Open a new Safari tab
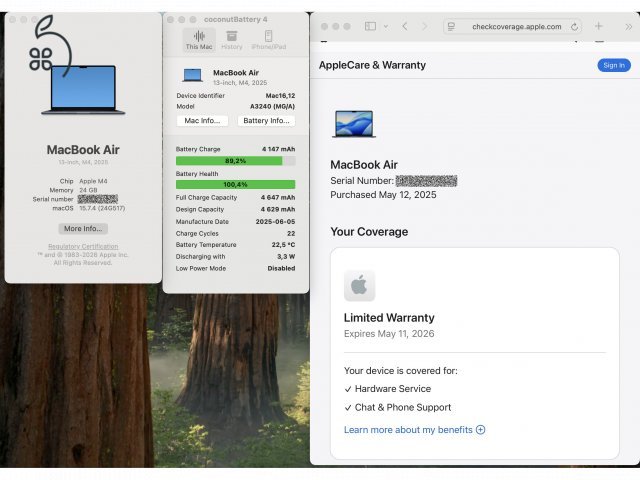Screen dimensions: 640x480 (x=598, y=26)
